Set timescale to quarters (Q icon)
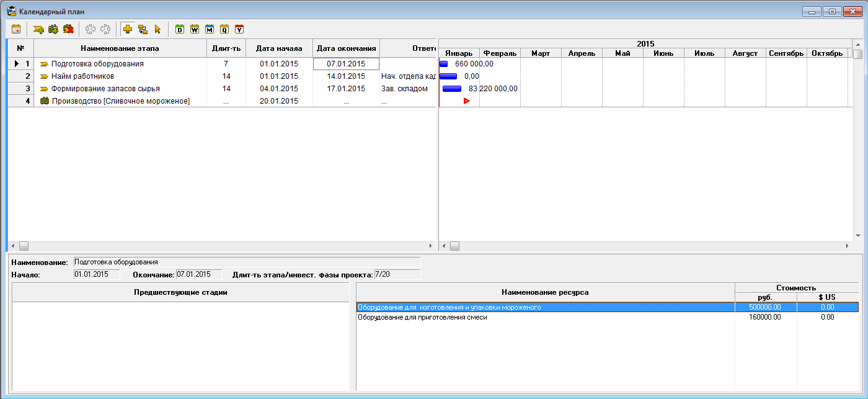The height and width of the screenshot is (399, 868). pyautogui.click(x=224, y=29)
